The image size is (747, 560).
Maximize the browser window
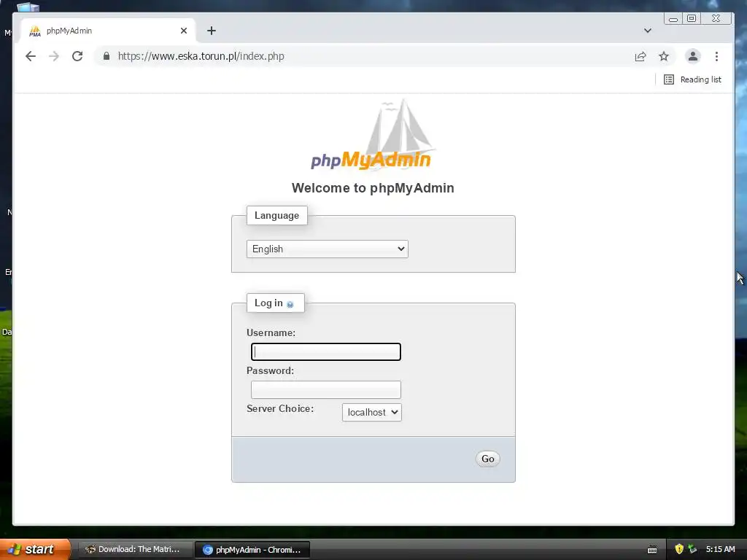click(x=692, y=18)
